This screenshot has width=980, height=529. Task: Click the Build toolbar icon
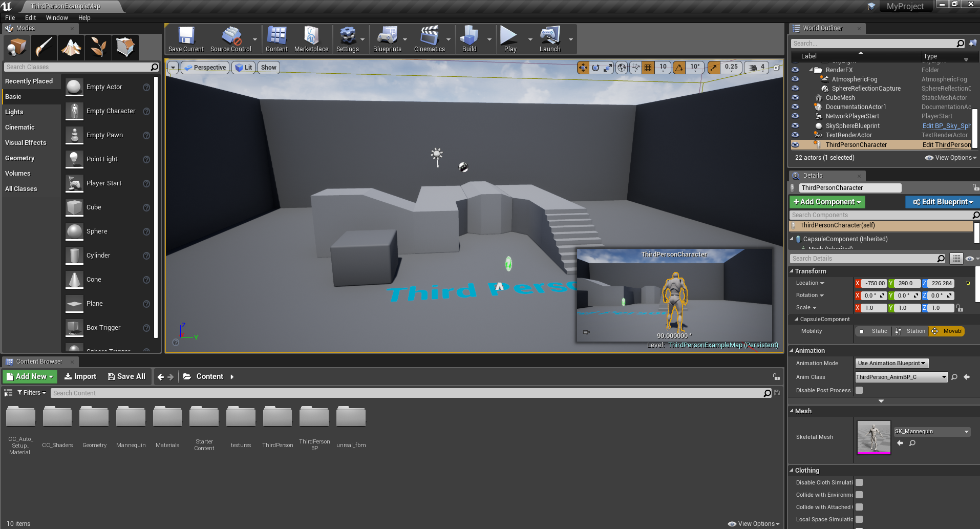469,39
